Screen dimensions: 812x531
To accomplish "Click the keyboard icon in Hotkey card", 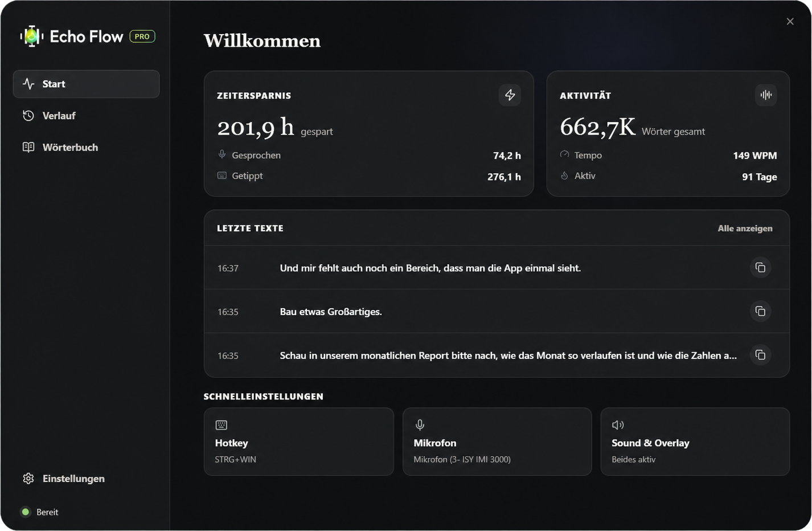I will [x=222, y=425].
